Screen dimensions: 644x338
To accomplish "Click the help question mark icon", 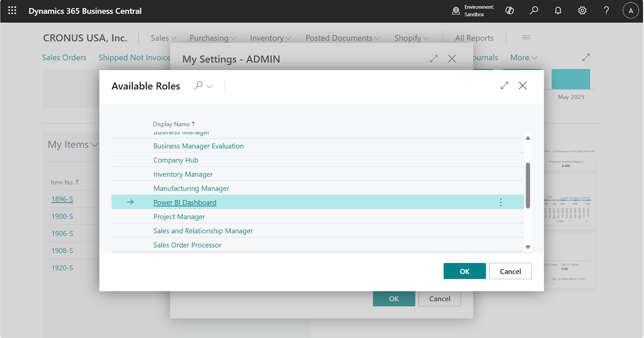I will [606, 10].
